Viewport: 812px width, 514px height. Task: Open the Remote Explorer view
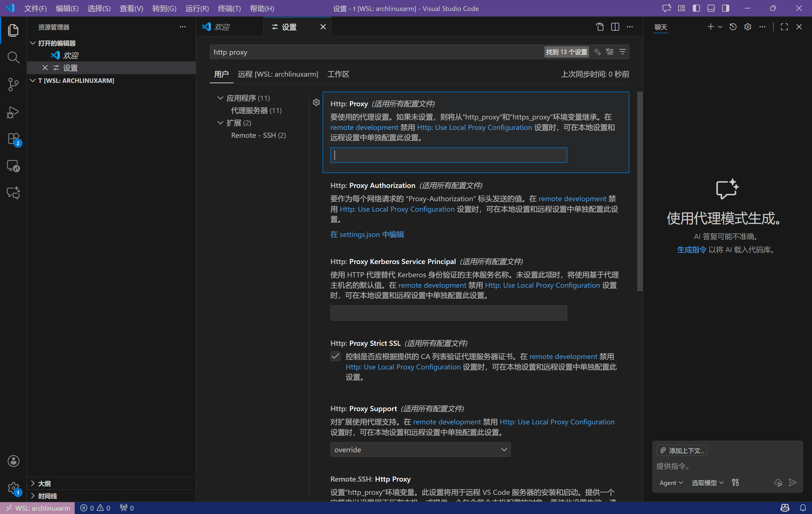(x=13, y=166)
